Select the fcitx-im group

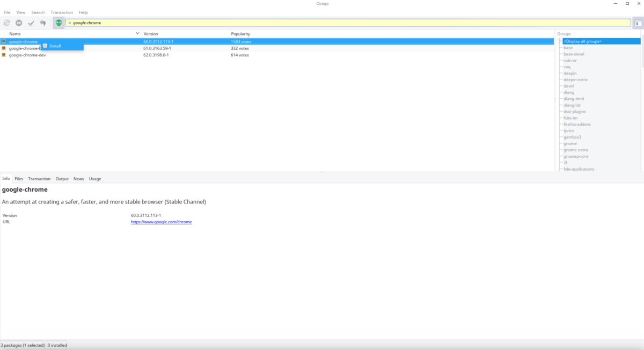pos(570,118)
